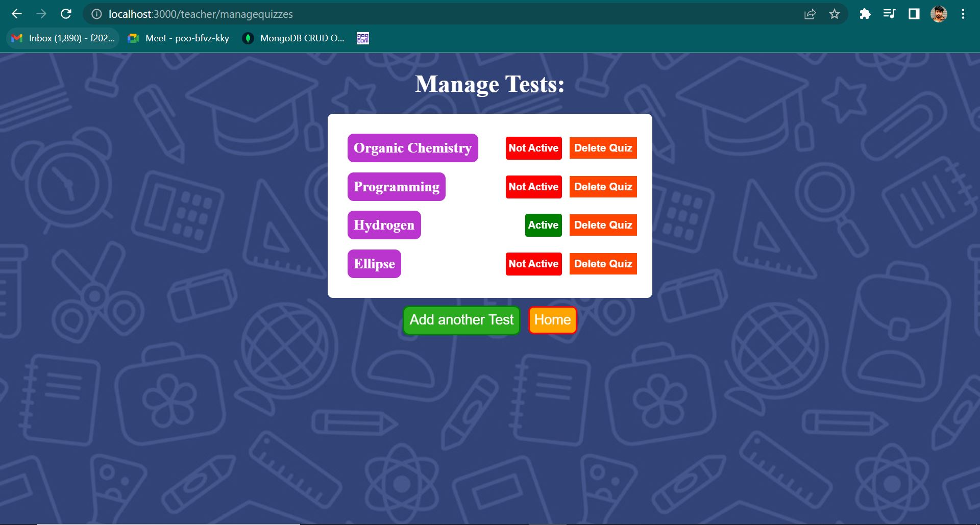Open the Organic Chemistry quiz

pyautogui.click(x=413, y=148)
